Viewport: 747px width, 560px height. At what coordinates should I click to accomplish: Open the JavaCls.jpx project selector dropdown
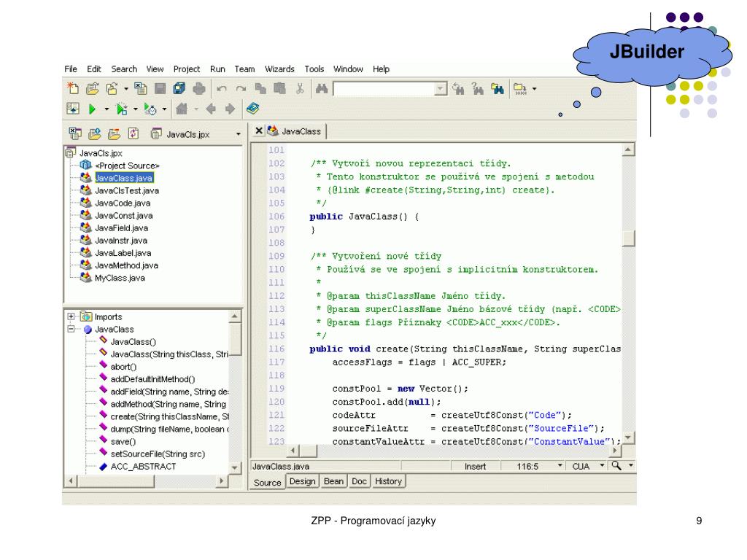point(239,134)
